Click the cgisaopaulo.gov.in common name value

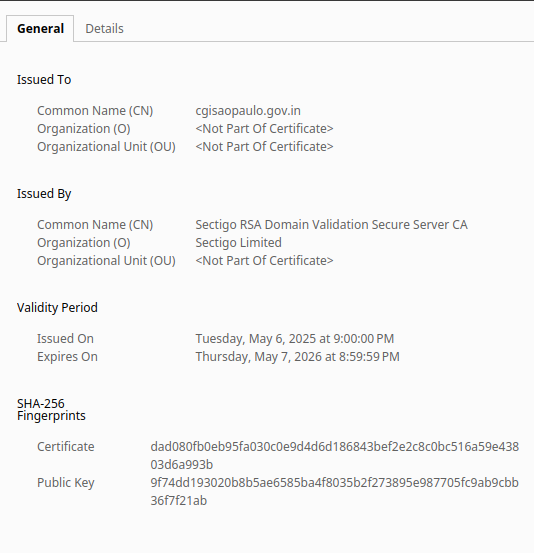248,111
